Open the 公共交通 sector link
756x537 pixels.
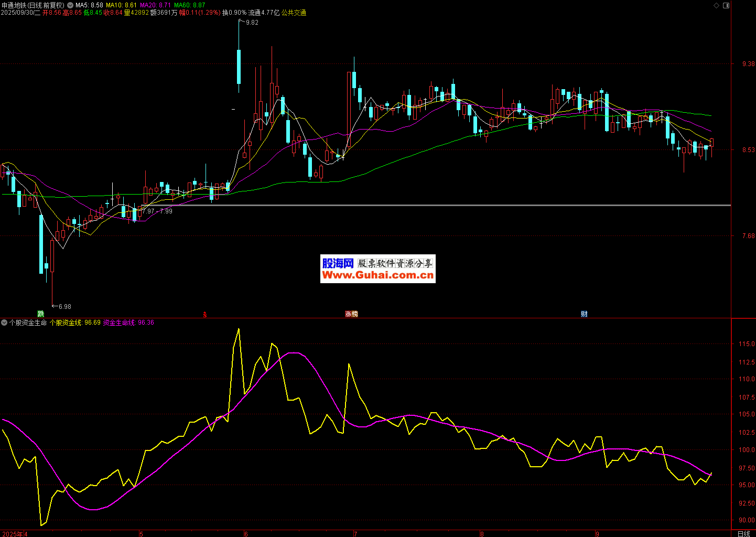[x=294, y=13]
